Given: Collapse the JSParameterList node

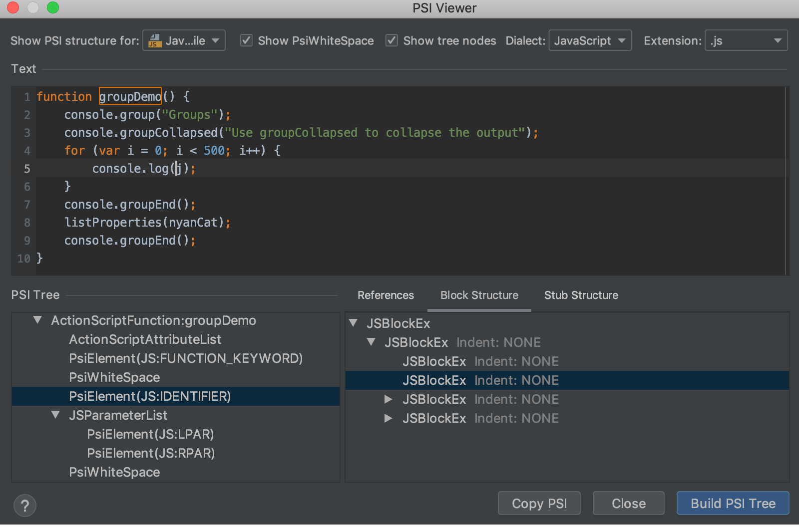Looking at the screenshot, I should tap(55, 415).
